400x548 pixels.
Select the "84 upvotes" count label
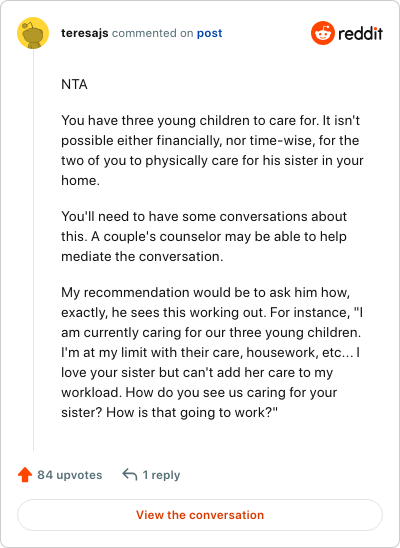[x=70, y=475]
